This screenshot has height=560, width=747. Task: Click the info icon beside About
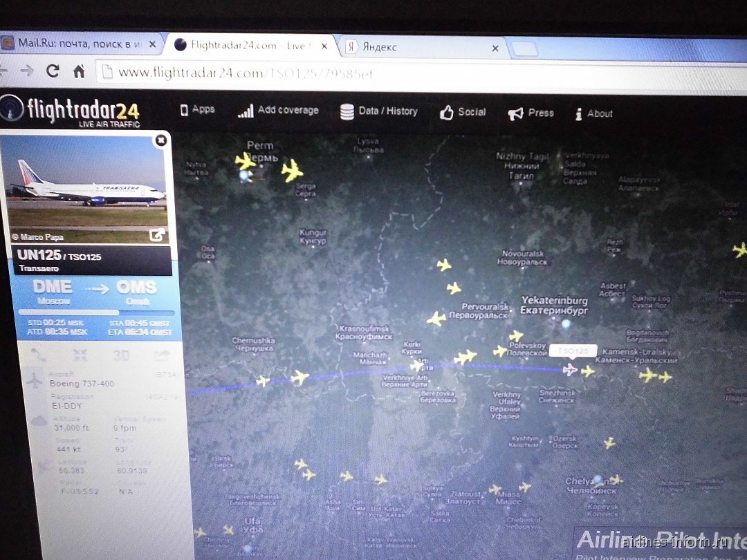tap(578, 114)
